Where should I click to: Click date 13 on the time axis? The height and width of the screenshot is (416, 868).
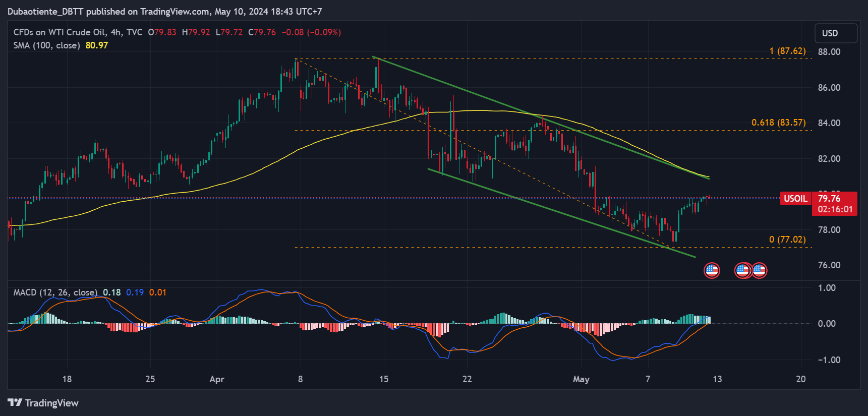[x=717, y=379]
